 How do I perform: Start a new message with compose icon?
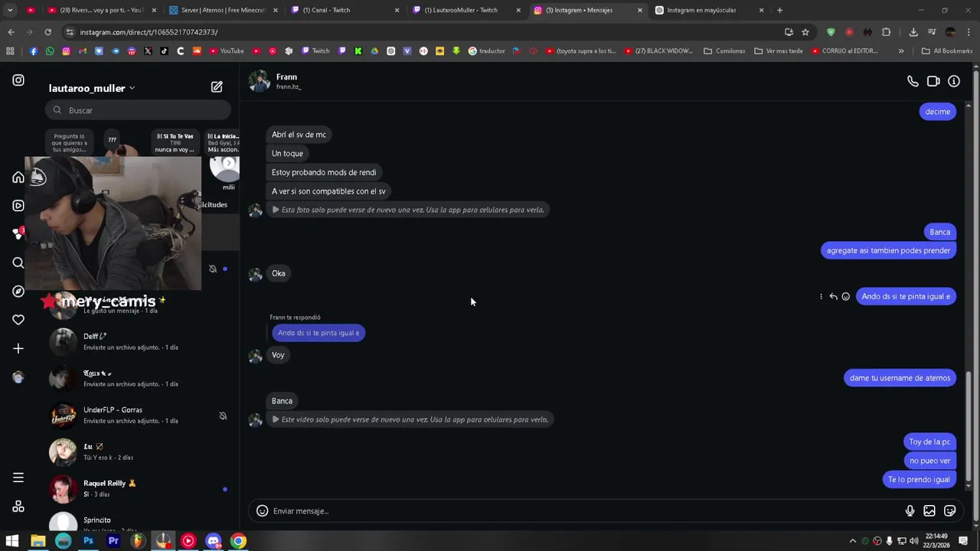[x=217, y=87]
